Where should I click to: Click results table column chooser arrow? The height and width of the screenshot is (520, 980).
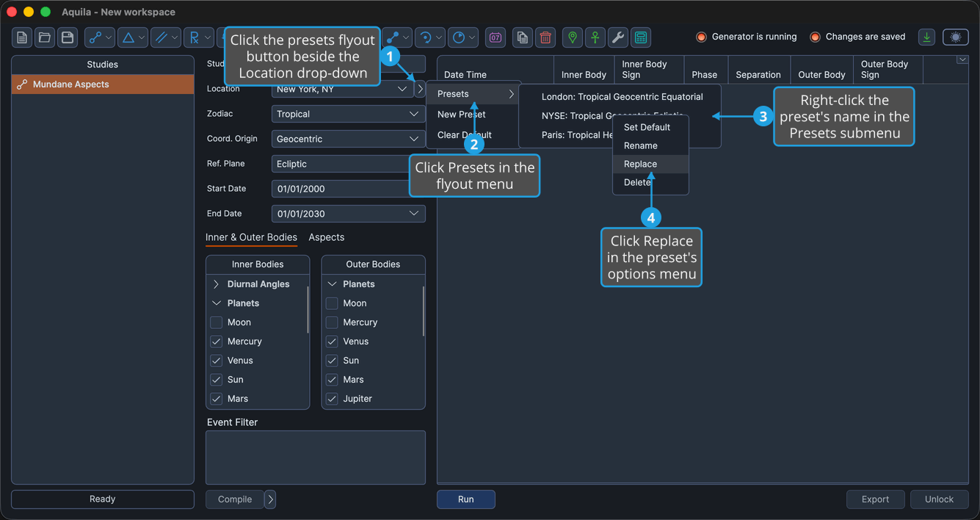962,59
